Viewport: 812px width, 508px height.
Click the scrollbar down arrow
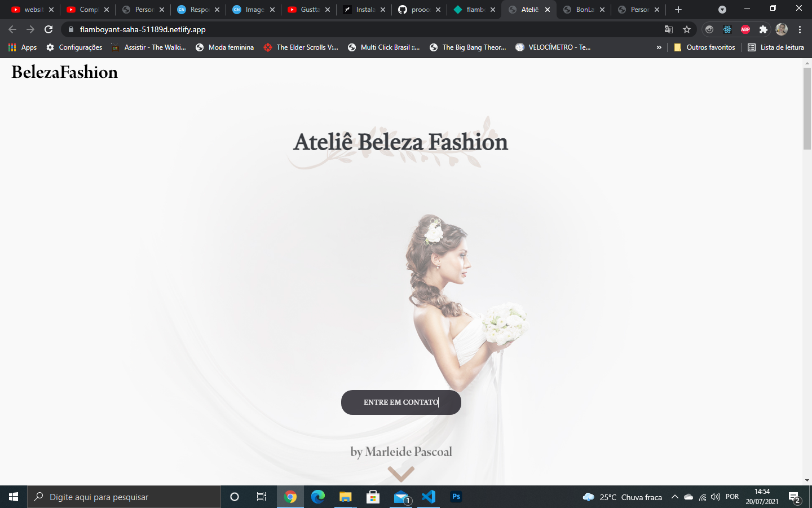point(807,480)
